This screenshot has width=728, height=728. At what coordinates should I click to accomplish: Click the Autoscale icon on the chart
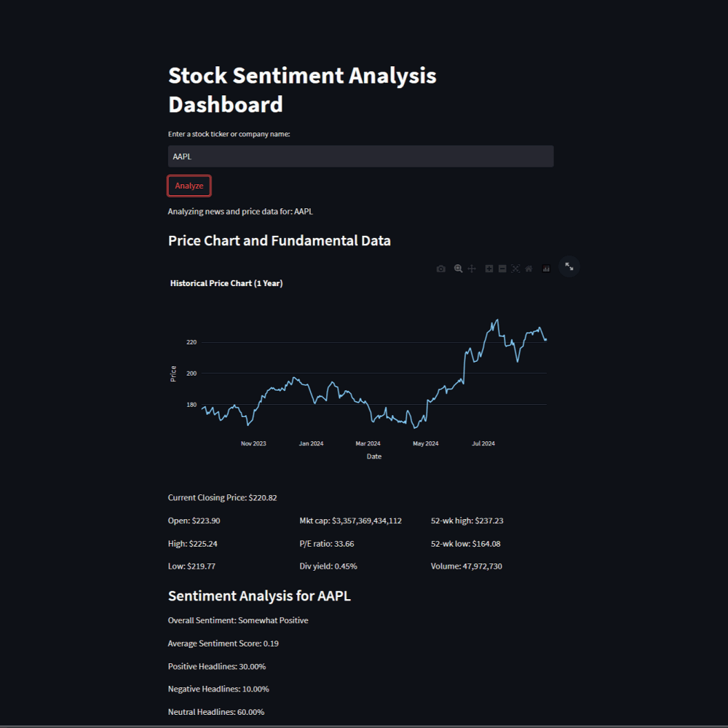(x=515, y=268)
